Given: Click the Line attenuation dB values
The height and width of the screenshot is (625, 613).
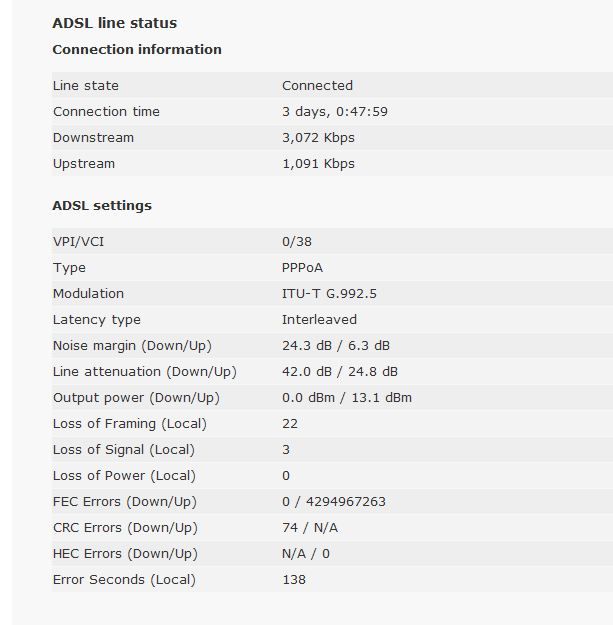Looking at the screenshot, I should (340, 372).
